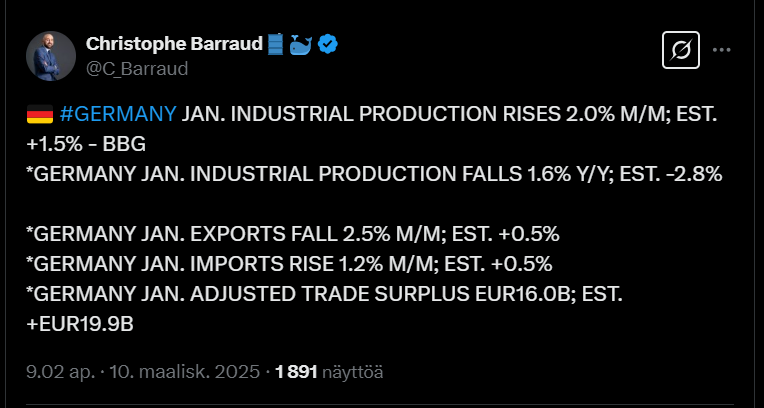Image resolution: width=764 pixels, height=408 pixels.
Task: Click the oil barrel emoji beside the name
Action: coord(277,44)
